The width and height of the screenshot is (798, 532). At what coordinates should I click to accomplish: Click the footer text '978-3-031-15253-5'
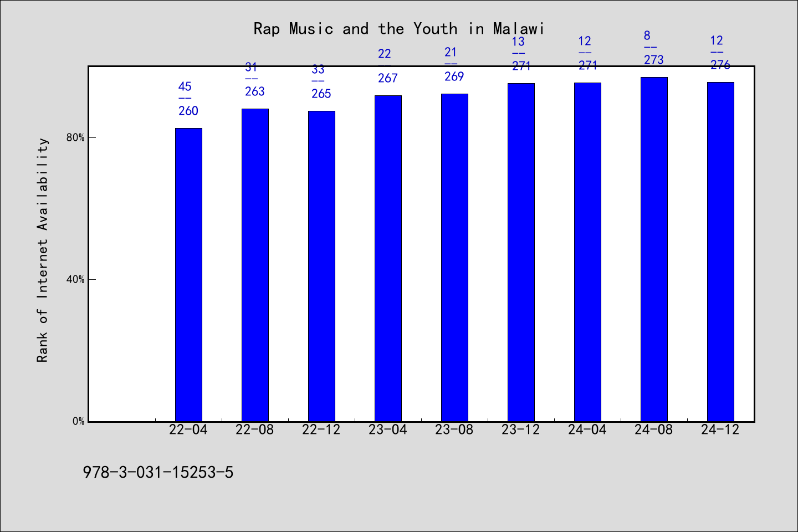[158, 473]
